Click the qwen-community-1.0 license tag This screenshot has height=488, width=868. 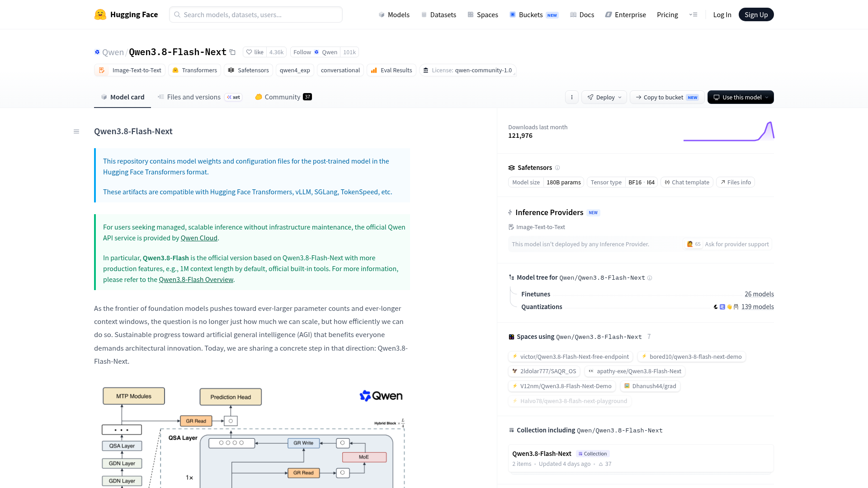tap(468, 70)
